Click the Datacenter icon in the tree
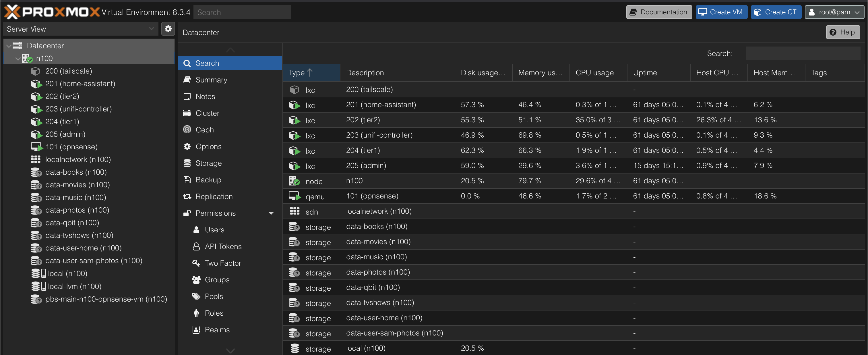The height and width of the screenshot is (355, 868). pos(18,45)
